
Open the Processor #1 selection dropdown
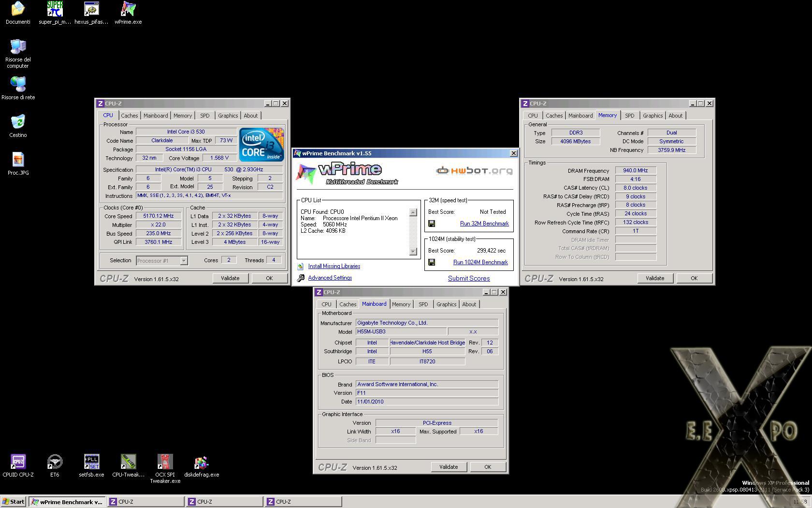tap(161, 260)
